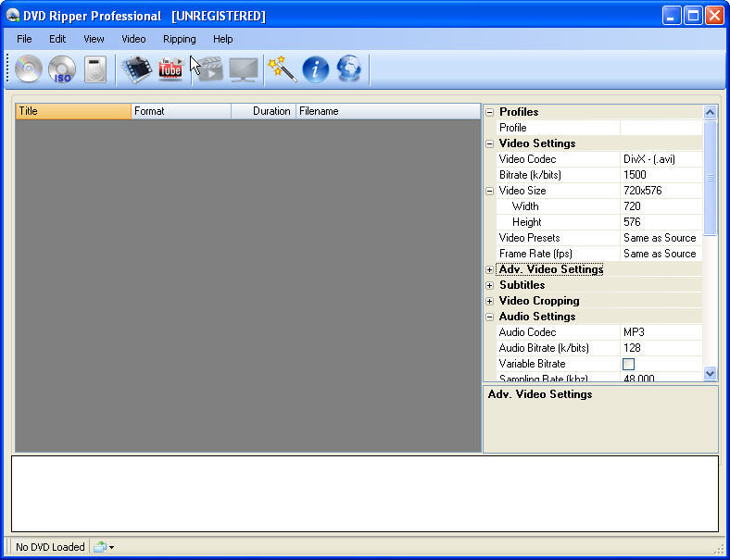Expand the Video Cropping section
The height and width of the screenshot is (560, 730).
pos(489,302)
